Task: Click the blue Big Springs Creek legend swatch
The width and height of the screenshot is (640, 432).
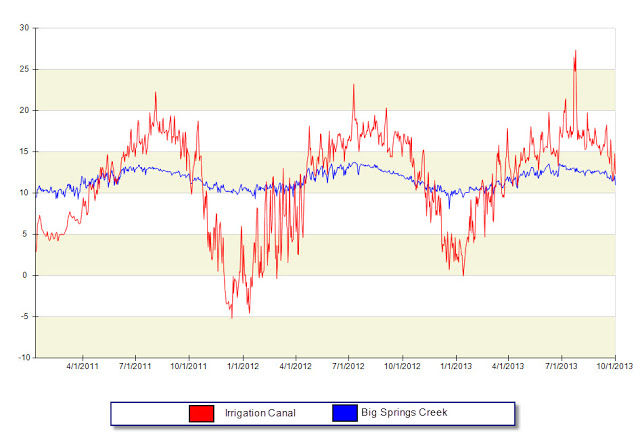Action: point(345,413)
